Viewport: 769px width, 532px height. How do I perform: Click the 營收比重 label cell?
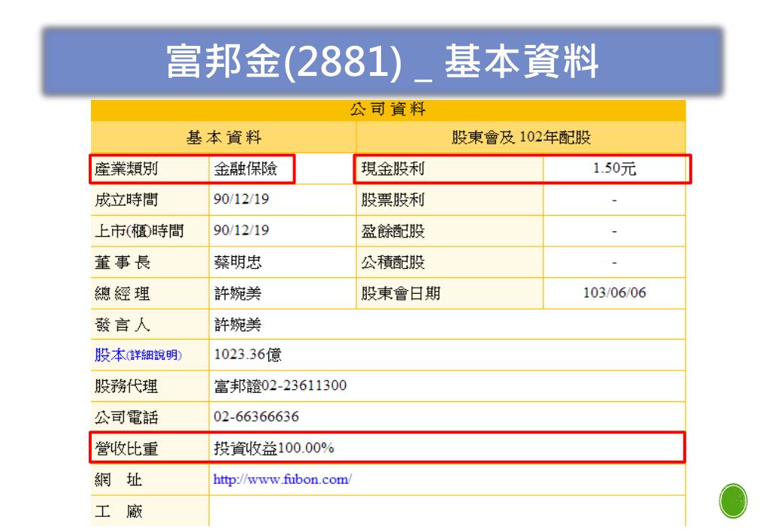150,448
